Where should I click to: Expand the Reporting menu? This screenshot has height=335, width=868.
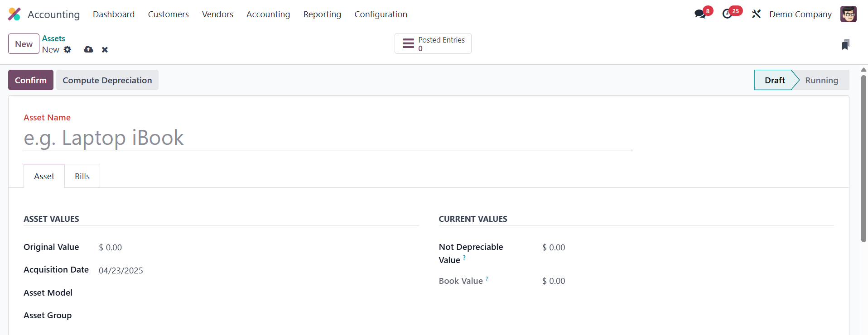click(322, 14)
